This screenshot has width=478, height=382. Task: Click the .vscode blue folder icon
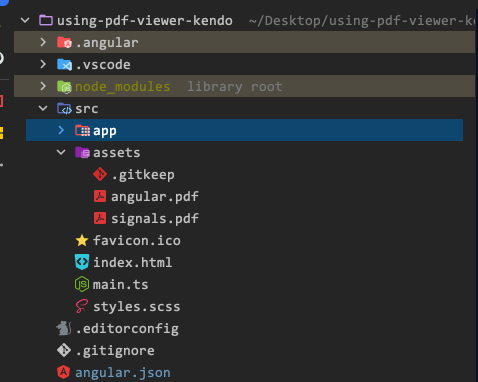[x=64, y=64]
